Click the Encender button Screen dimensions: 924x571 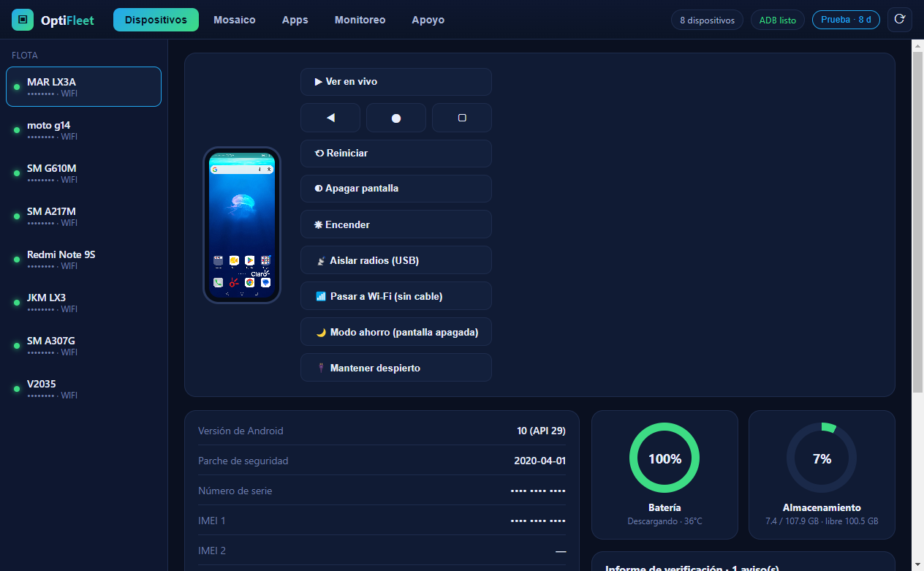tap(396, 224)
